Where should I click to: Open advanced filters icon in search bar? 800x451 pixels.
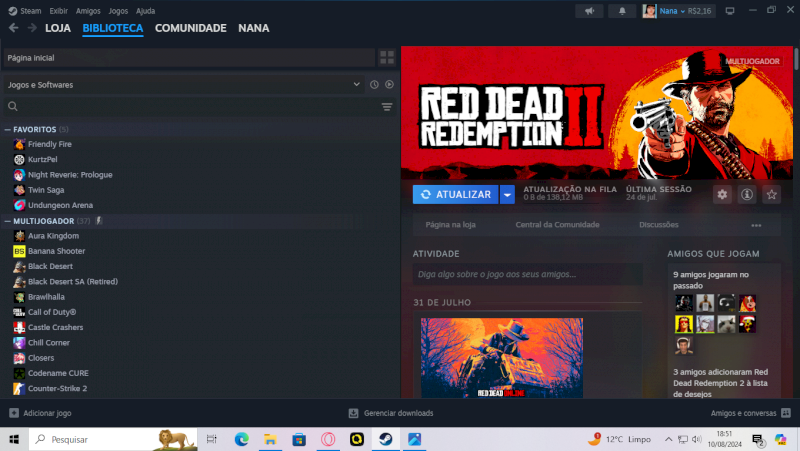tap(387, 107)
